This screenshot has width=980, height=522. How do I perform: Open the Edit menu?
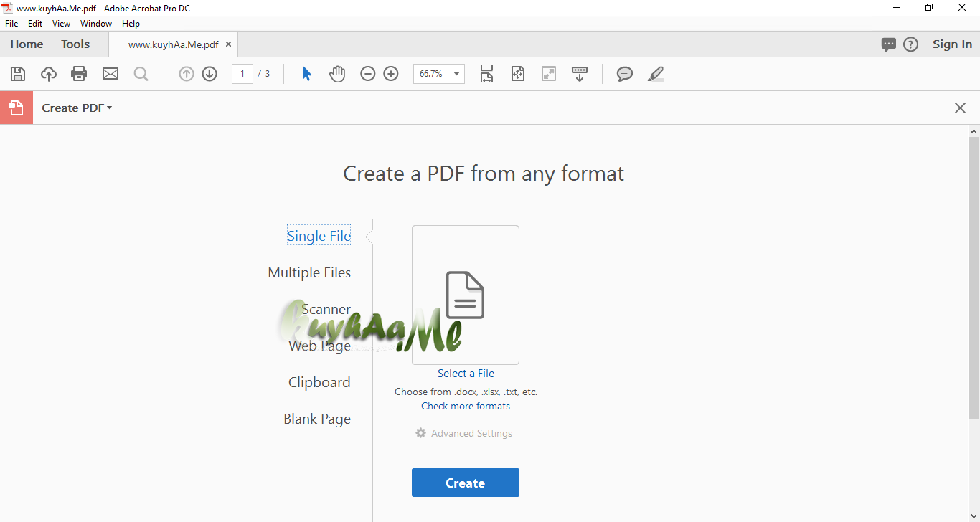(35, 24)
